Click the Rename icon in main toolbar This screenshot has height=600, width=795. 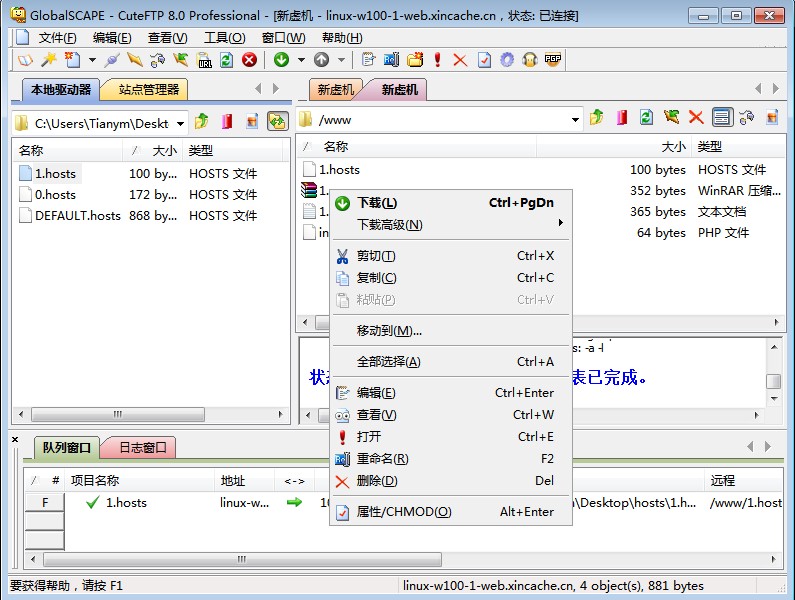[x=391, y=60]
